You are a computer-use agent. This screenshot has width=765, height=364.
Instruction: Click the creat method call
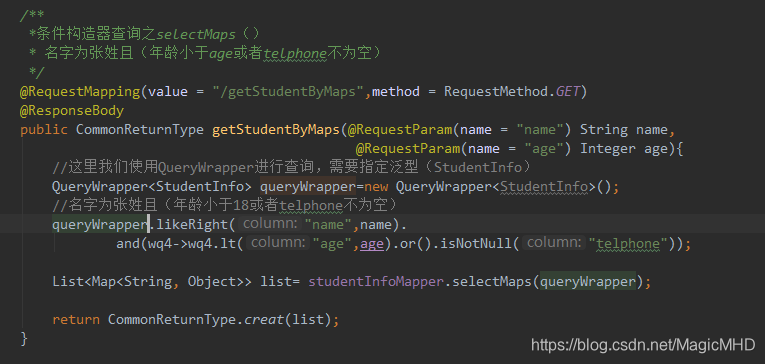tap(264, 320)
